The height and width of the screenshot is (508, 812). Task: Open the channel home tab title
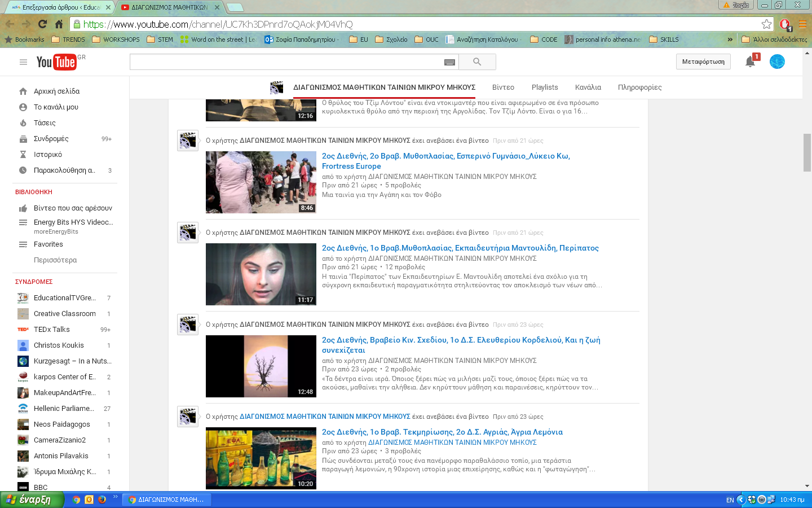[384, 87]
